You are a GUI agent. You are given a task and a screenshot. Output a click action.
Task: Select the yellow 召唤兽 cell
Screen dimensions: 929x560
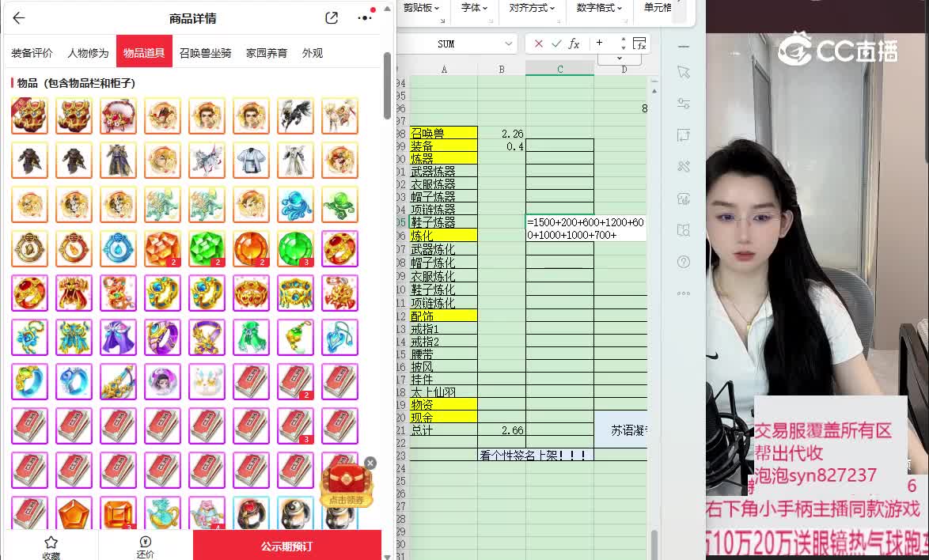(443, 133)
